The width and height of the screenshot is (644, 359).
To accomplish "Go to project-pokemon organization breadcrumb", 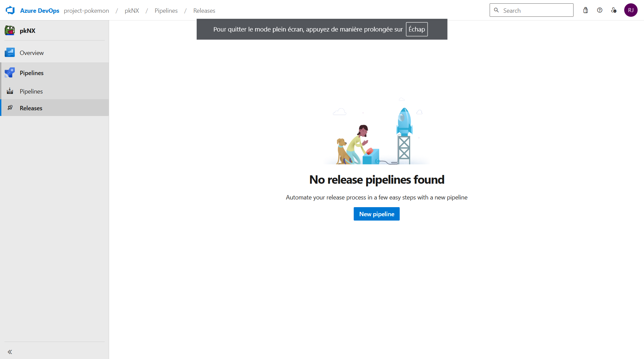I will [x=86, y=10].
